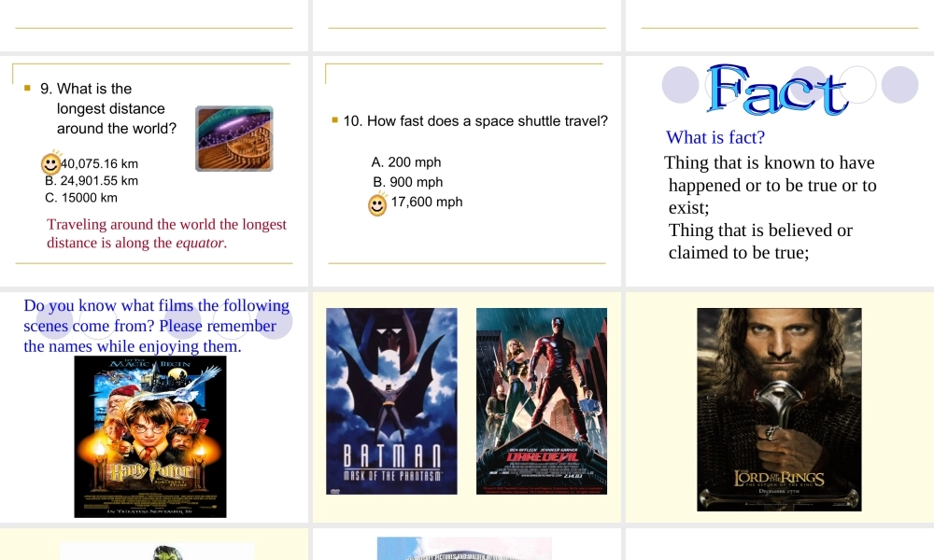Click the 'What is fact?' heading

click(715, 137)
